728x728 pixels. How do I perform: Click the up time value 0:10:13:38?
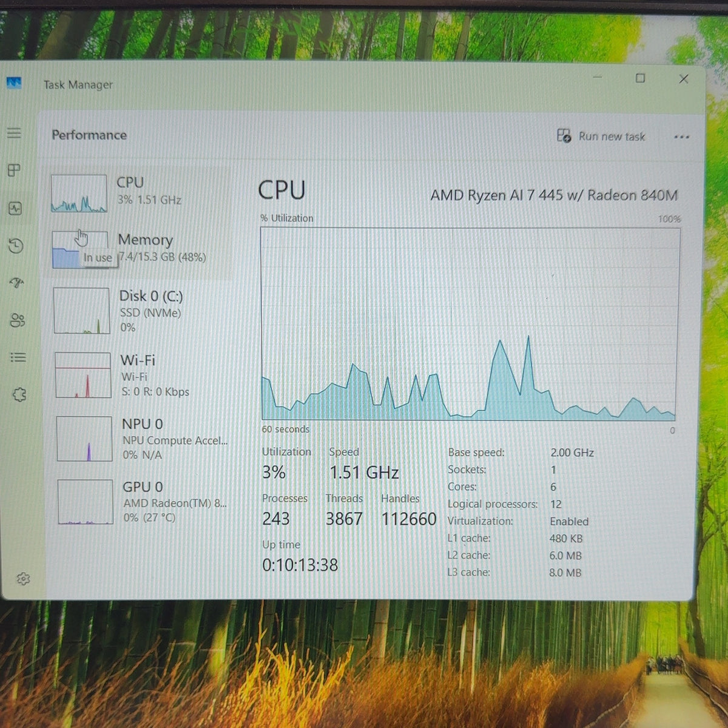(x=300, y=565)
